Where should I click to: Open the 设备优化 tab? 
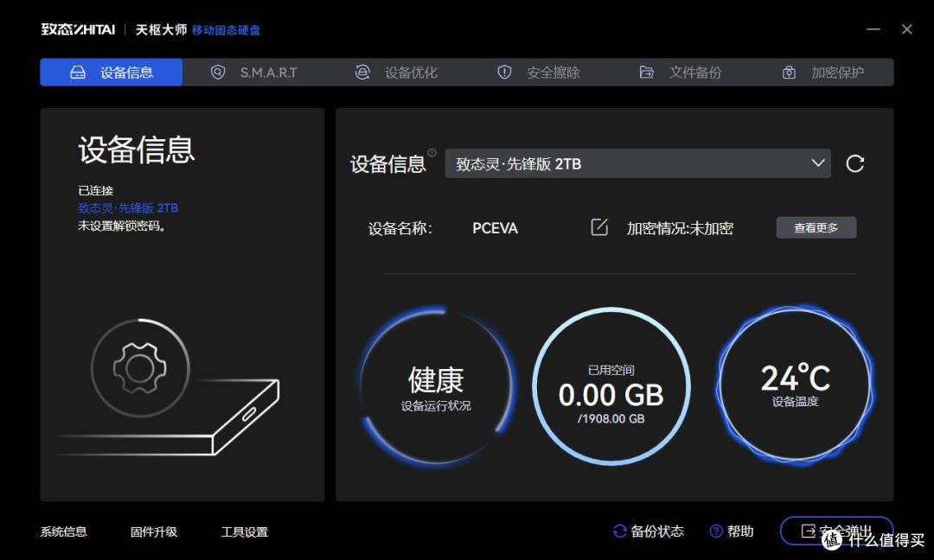pos(396,72)
